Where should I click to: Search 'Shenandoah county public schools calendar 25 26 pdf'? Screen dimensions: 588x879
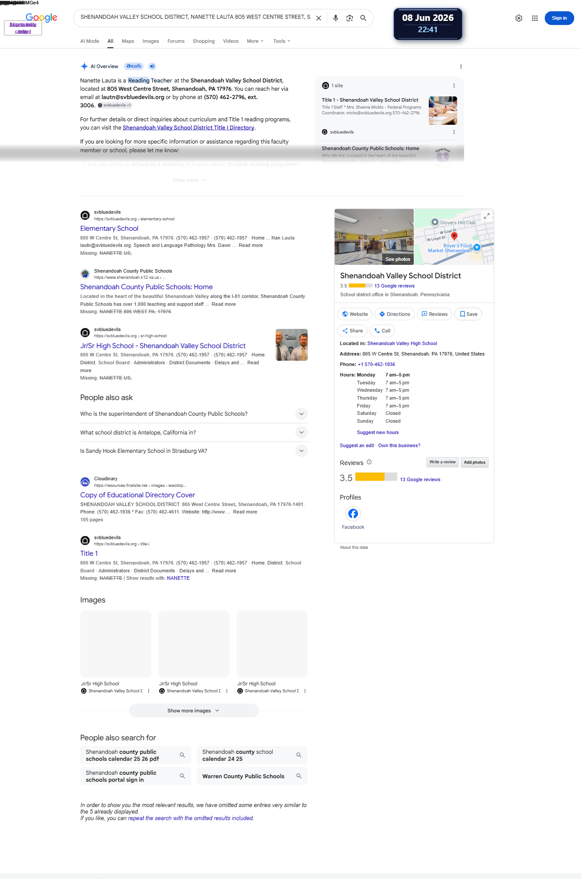[x=136, y=755]
